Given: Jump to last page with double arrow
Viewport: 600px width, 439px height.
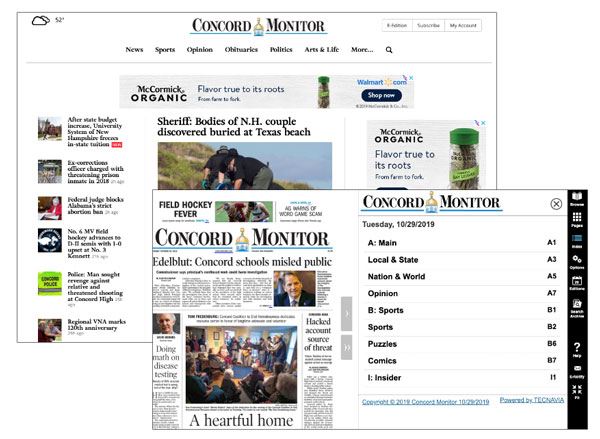Looking at the screenshot, I should click(x=346, y=347).
